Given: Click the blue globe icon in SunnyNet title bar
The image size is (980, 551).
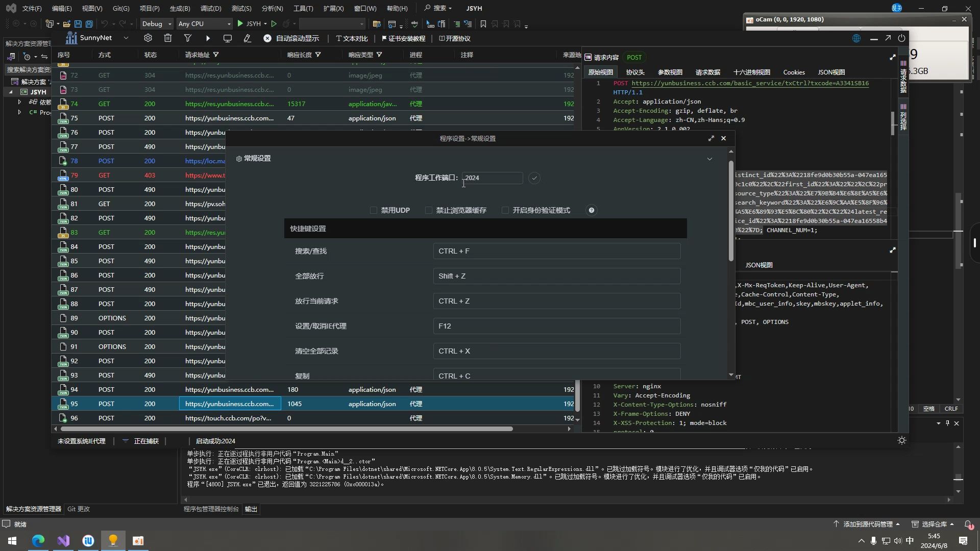Looking at the screenshot, I should pos(856,38).
